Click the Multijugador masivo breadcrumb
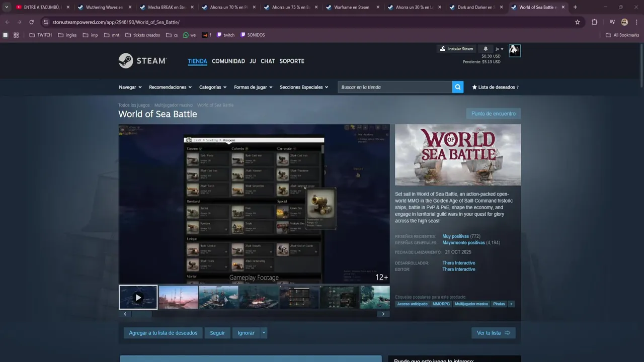The height and width of the screenshot is (362, 644). click(173, 105)
